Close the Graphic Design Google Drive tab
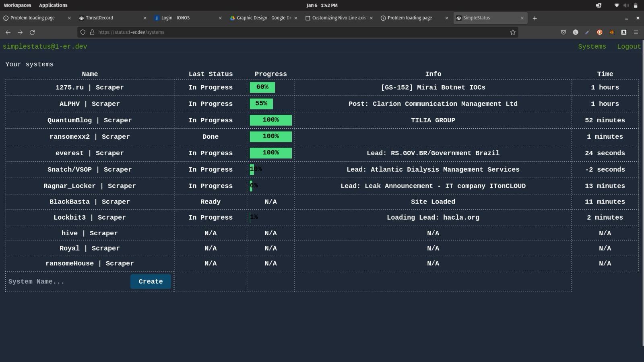This screenshot has height=362, width=644. (296, 18)
